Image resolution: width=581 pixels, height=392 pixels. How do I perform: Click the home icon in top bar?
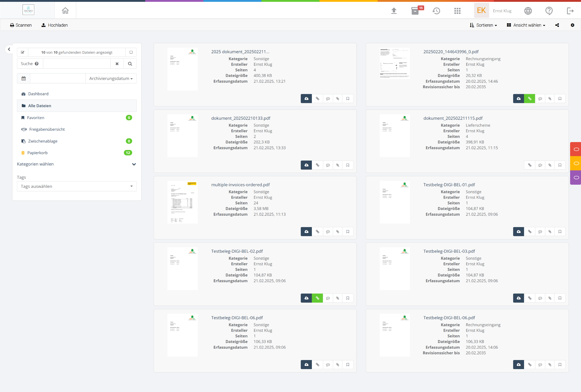pos(65,10)
